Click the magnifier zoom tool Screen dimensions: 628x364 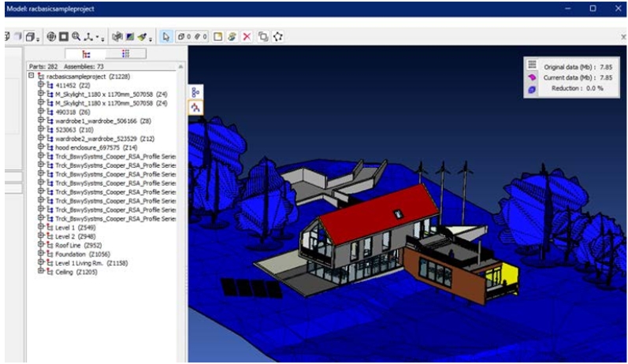coord(76,36)
